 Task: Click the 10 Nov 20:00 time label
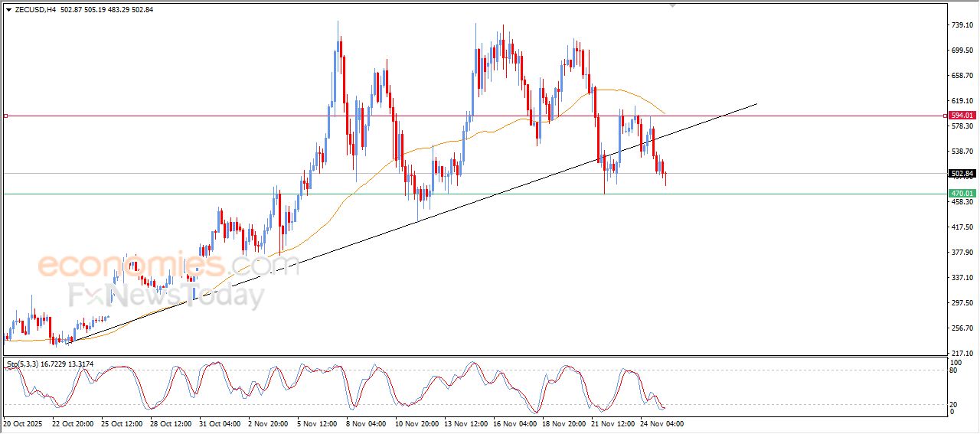pyautogui.click(x=419, y=423)
